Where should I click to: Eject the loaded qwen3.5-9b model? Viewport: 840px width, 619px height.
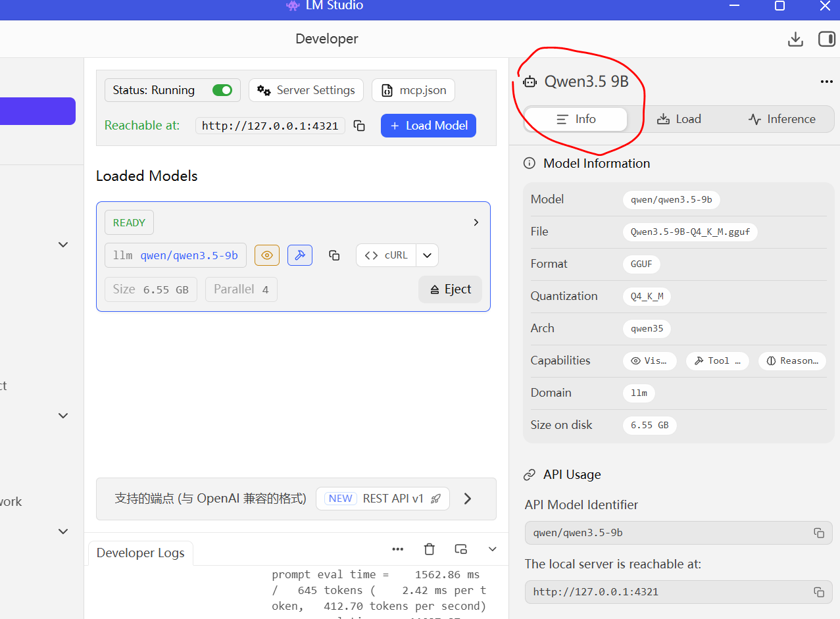450,289
